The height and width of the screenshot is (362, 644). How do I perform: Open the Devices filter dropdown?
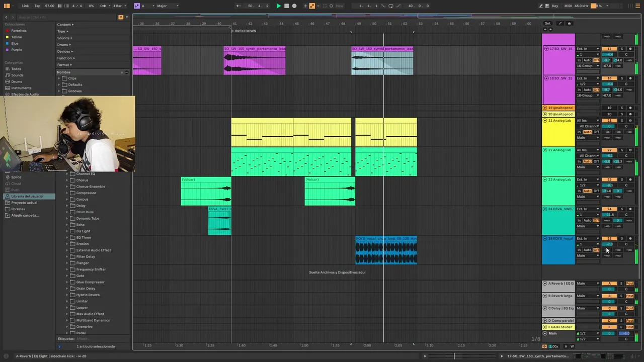(65, 51)
